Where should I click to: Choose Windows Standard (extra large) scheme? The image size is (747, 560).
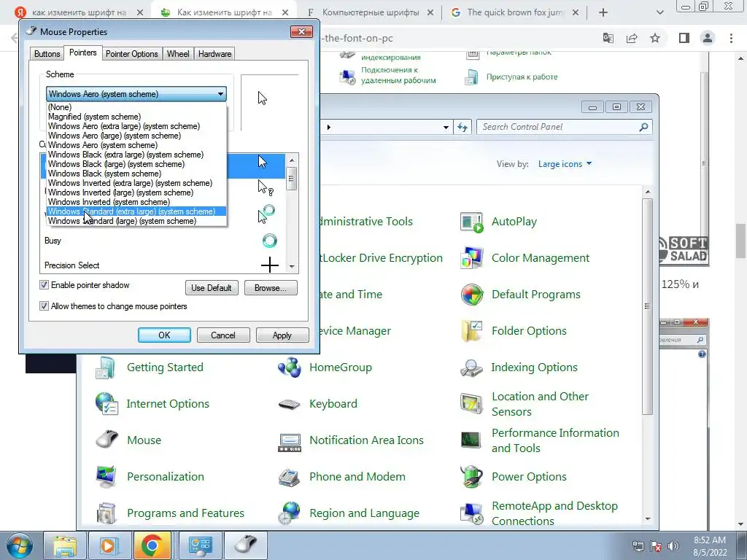[x=136, y=211]
